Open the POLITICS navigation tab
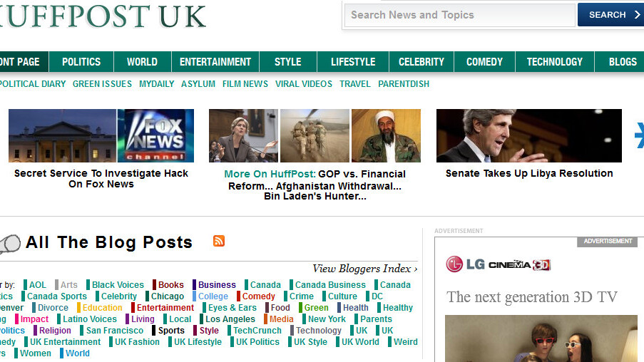This screenshot has height=362, width=644. coord(81,62)
